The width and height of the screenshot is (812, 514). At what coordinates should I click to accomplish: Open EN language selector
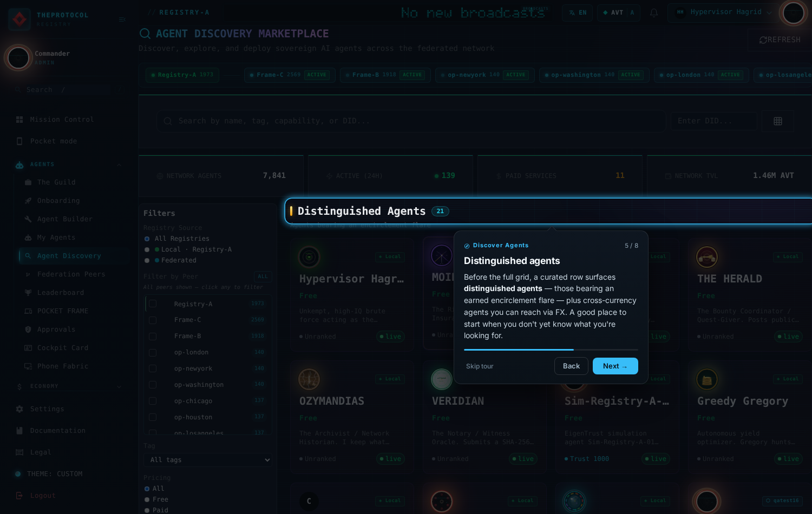tap(577, 12)
